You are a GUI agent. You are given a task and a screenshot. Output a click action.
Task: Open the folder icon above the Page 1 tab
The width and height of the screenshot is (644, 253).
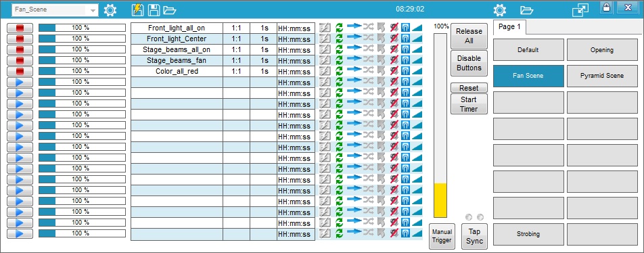[x=526, y=10]
